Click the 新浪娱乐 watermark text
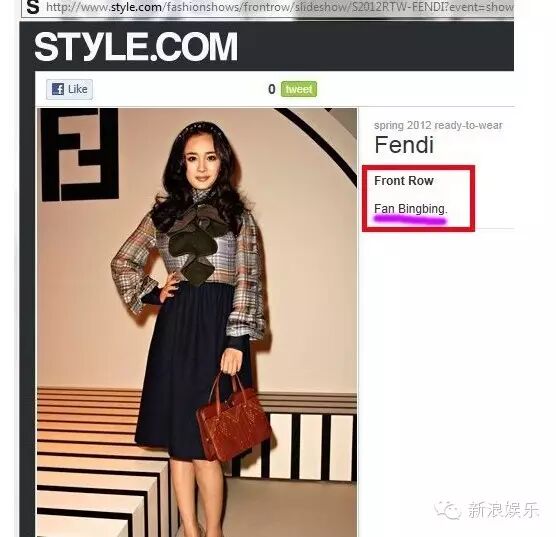This screenshot has height=537, width=556. 503,510
